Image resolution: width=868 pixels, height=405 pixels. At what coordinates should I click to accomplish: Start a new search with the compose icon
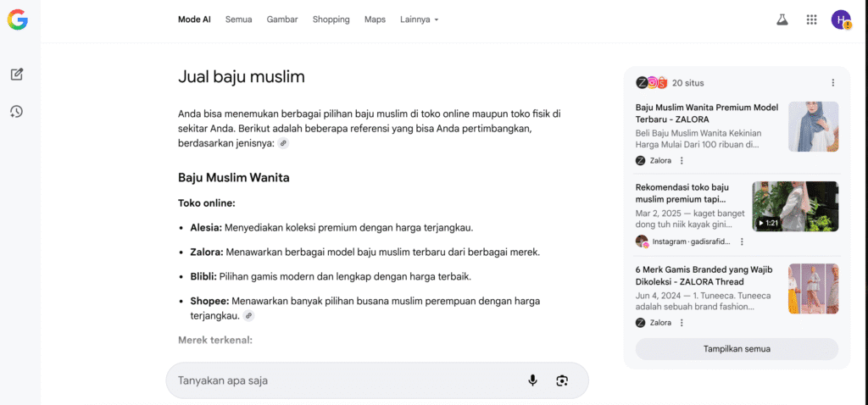(17, 75)
